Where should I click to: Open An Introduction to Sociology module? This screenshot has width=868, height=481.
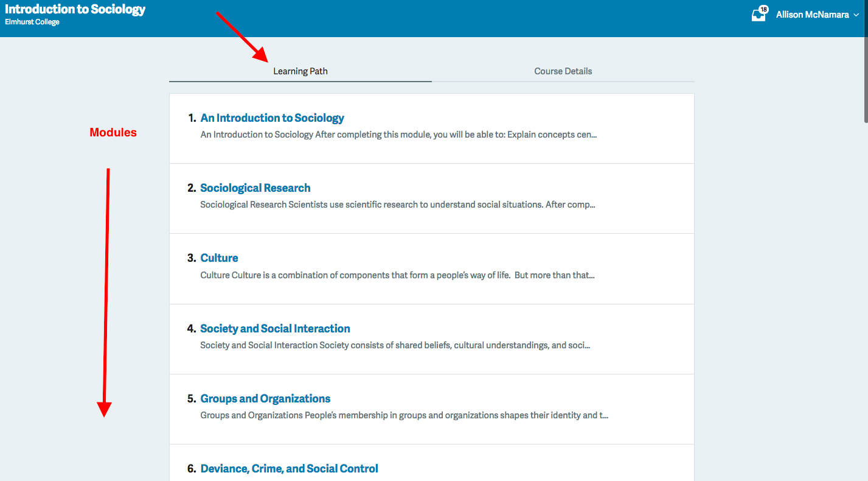272,118
